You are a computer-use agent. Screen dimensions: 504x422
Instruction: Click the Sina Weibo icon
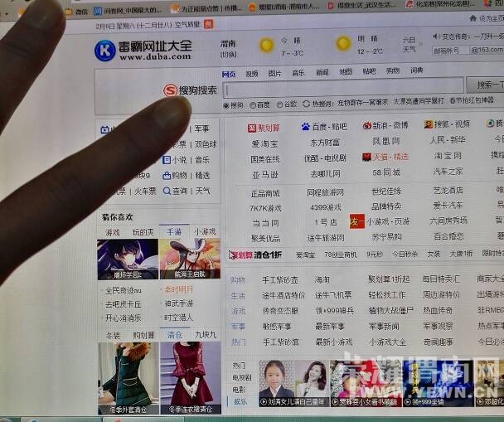(366, 126)
